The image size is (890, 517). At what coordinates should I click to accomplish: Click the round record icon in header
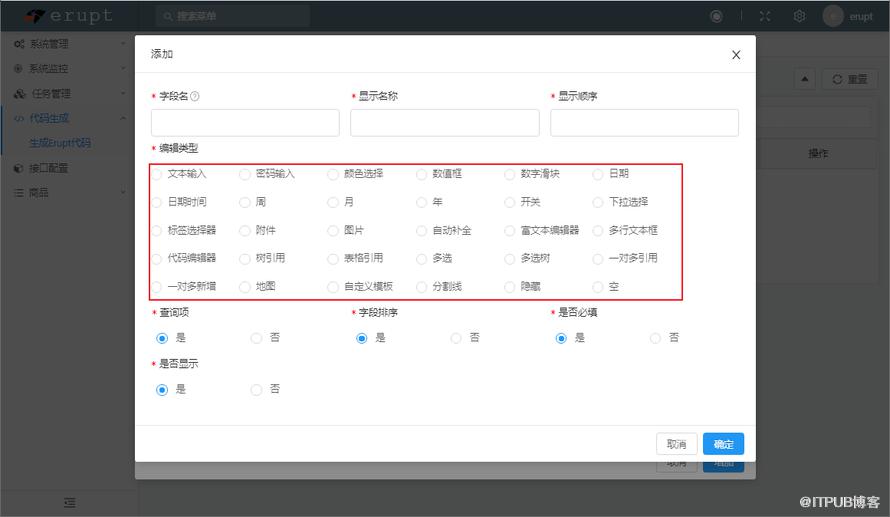[716, 16]
